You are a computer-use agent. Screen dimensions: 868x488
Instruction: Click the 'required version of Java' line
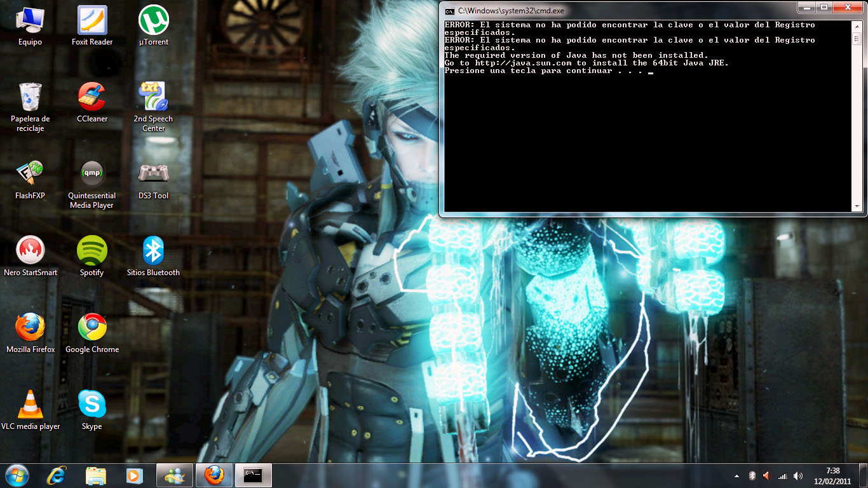(x=576, y=55)
